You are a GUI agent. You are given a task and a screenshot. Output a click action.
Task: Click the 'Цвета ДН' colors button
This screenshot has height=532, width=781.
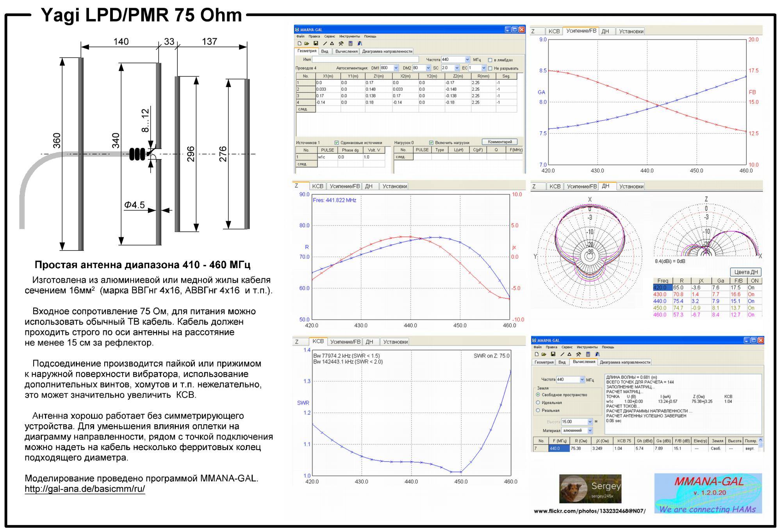point(745,272)
